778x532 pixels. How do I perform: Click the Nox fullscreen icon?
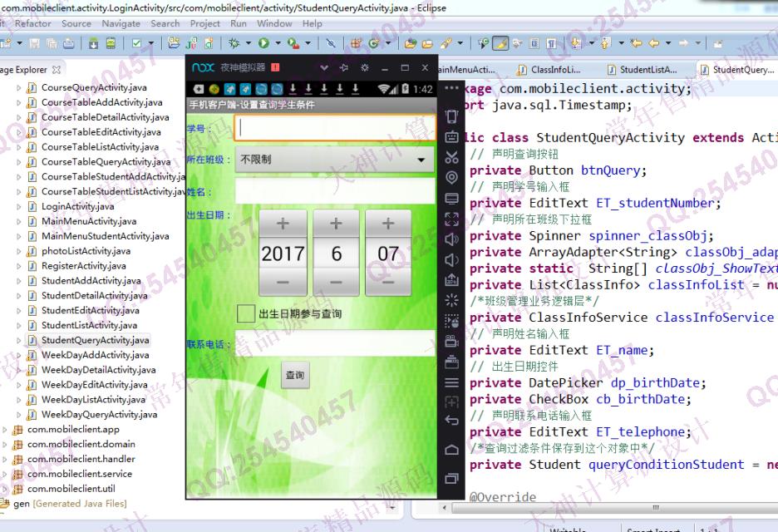451,219
